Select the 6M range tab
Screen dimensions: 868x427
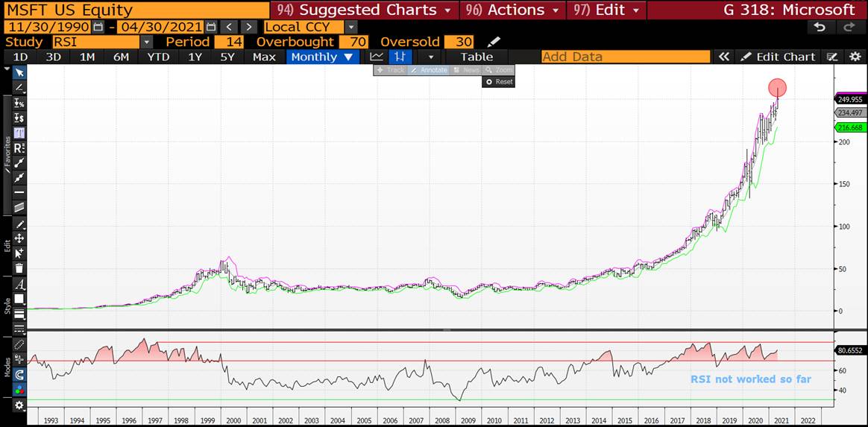(122, 57)
